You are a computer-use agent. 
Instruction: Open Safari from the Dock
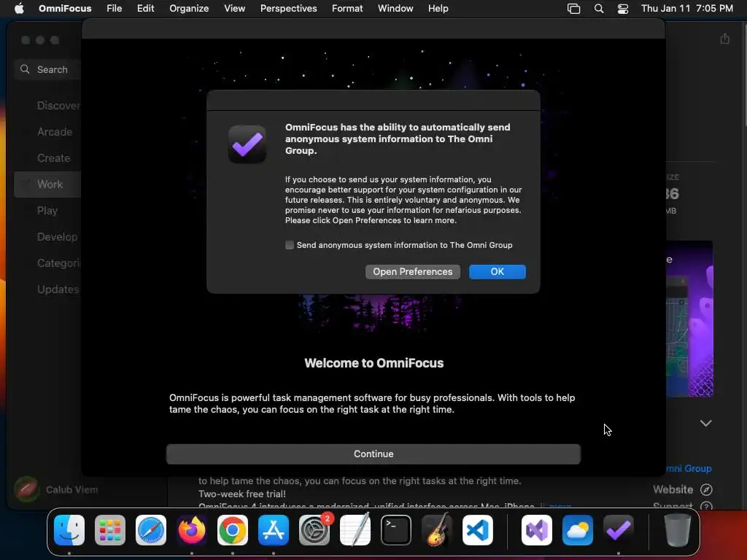click(151, 530)
